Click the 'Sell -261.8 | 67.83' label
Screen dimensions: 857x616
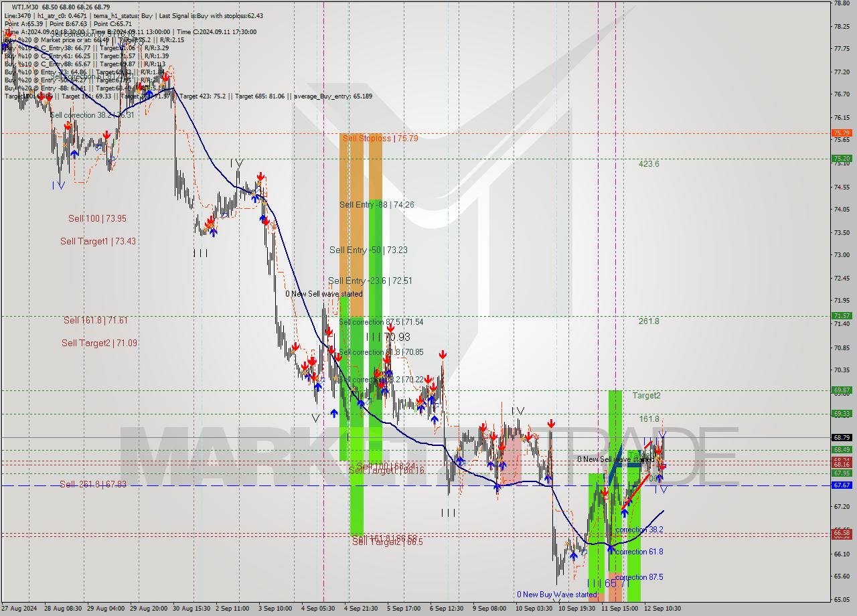click(92, 484)
